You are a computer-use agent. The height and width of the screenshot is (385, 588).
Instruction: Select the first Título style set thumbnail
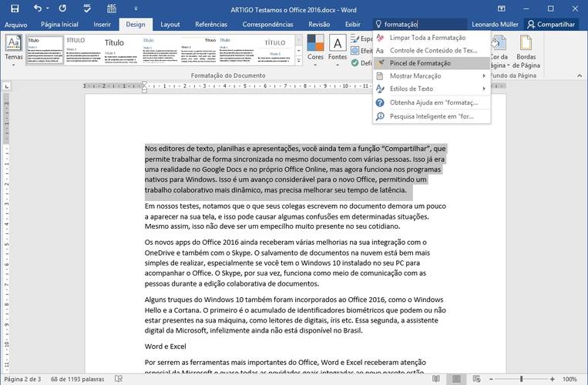point(45,50)
